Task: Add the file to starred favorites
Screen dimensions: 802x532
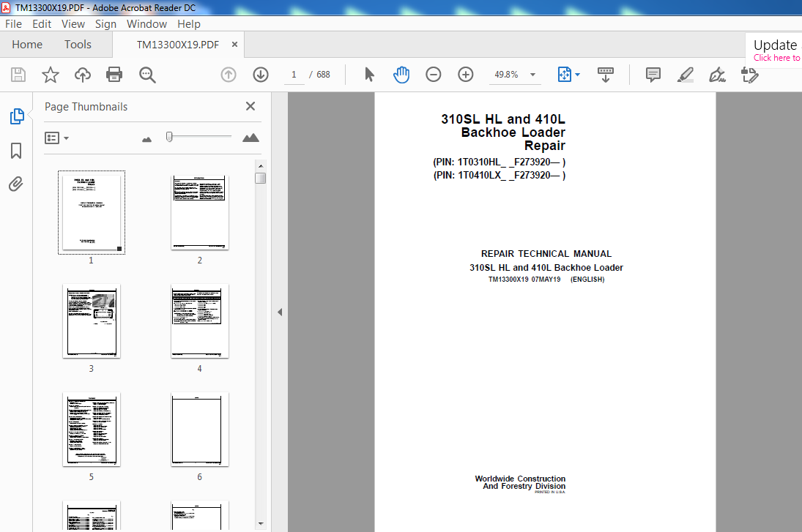Action: [x=50, y=75]
